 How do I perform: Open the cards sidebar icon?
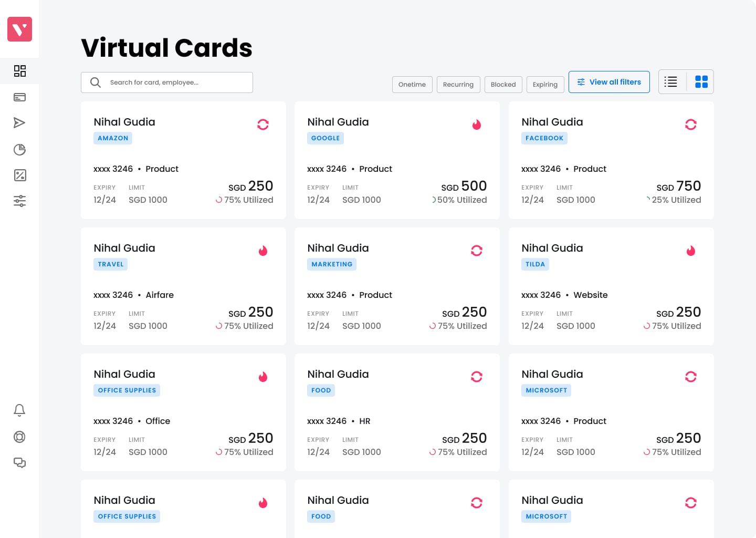coord(19,97)
